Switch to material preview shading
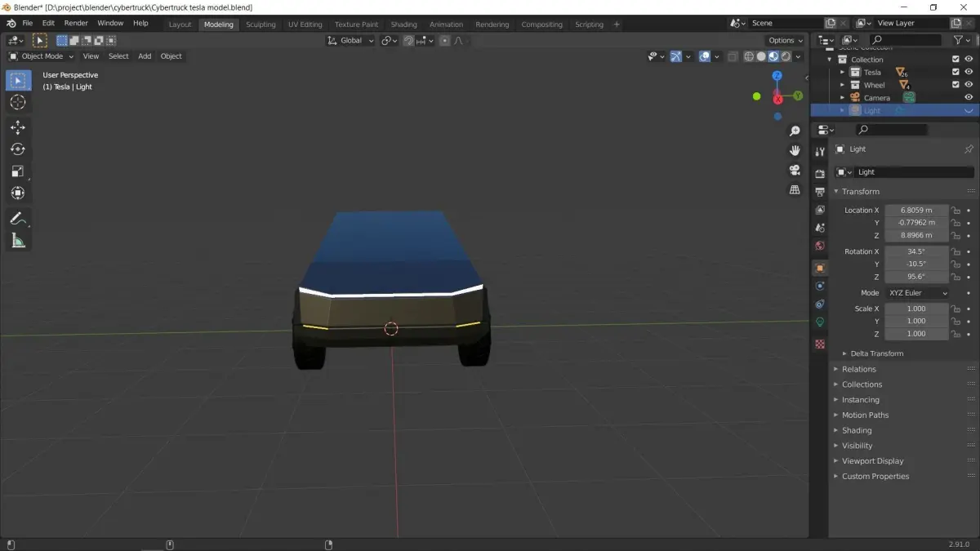Viewport: 980px width, 551px height. click(773, 56)
